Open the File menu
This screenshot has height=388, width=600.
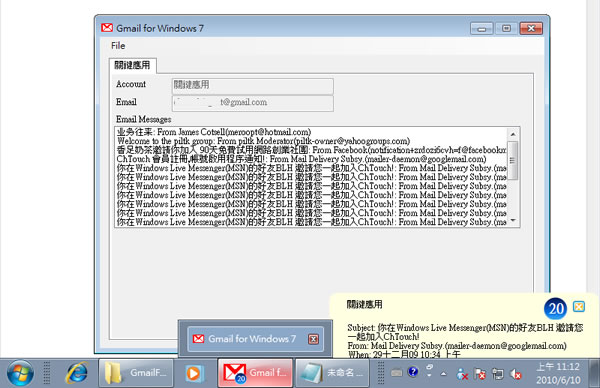[x=118, y=46]
